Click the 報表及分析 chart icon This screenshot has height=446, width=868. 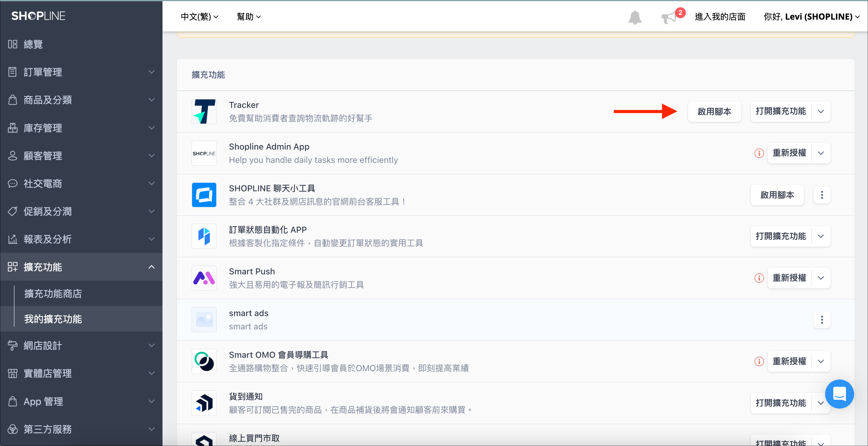[12, 239]
